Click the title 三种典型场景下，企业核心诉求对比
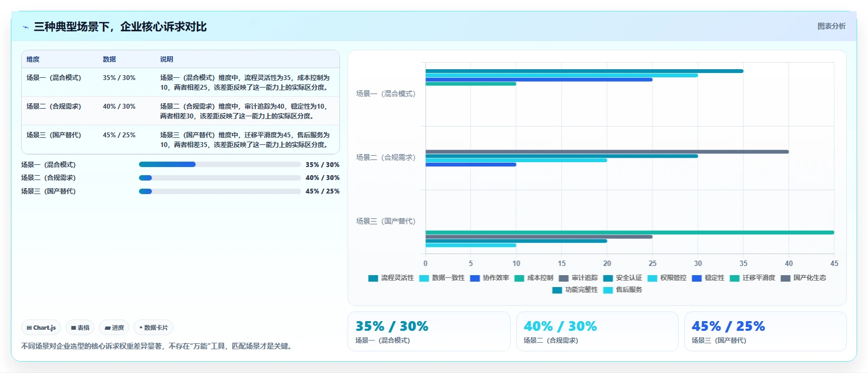 120,27
